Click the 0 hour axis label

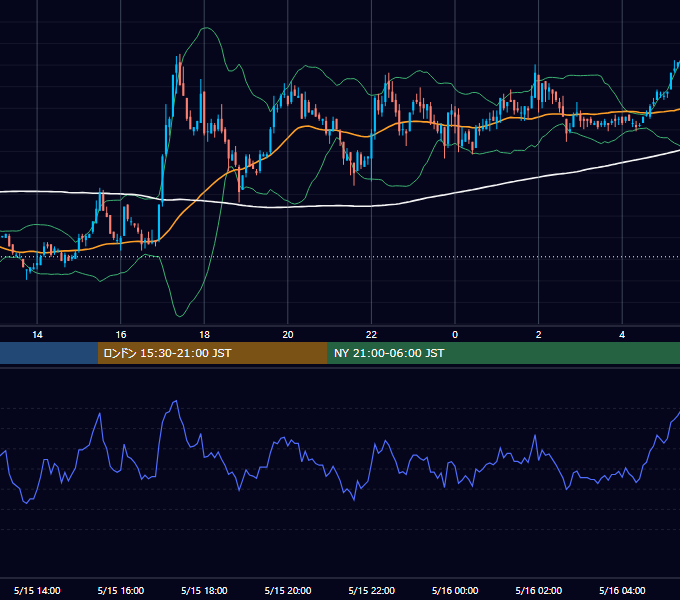point(455,335)
